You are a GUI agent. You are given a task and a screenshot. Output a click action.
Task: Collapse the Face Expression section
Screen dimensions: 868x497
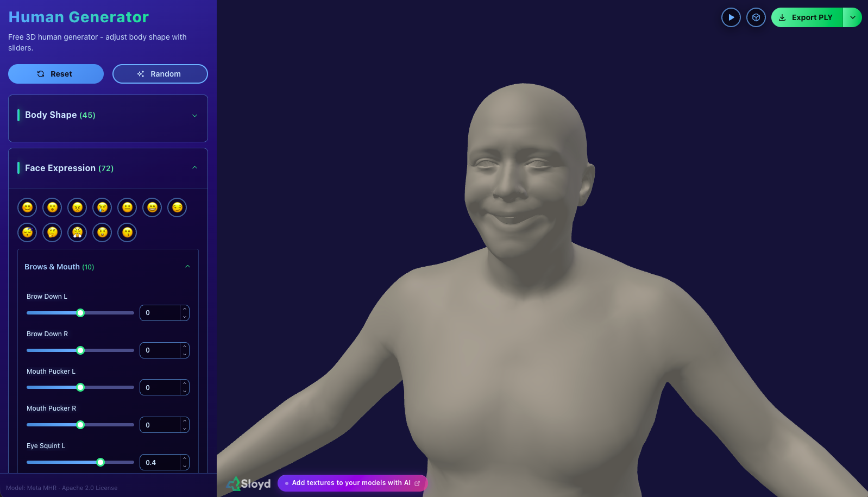tap(108, 168)
